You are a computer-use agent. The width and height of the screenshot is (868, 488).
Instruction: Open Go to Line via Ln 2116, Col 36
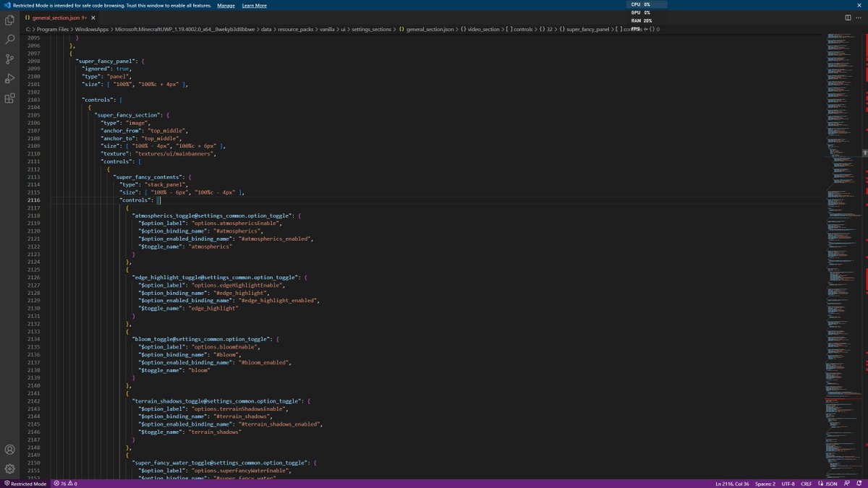coord(732,484)
